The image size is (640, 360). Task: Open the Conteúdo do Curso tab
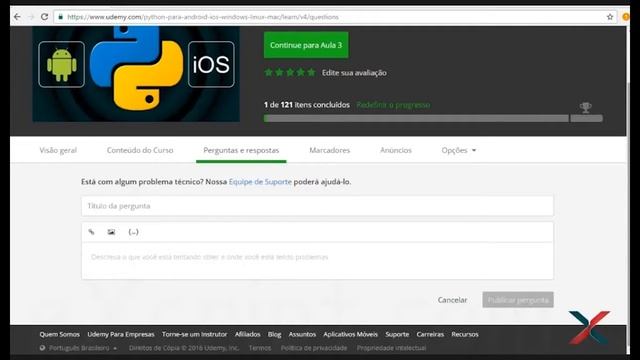140,150
